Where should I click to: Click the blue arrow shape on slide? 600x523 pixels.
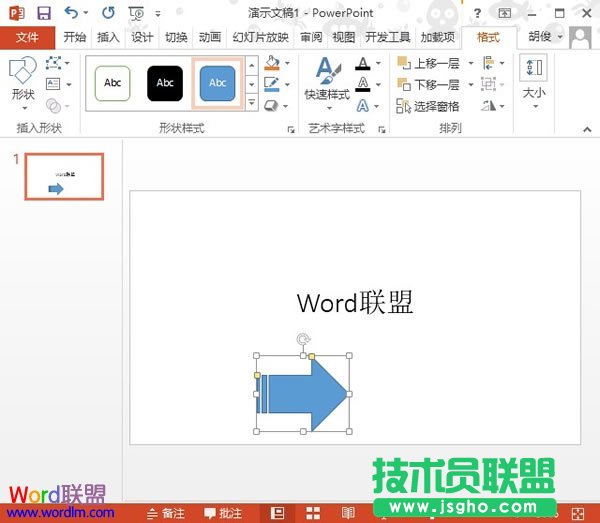(303, 393)
